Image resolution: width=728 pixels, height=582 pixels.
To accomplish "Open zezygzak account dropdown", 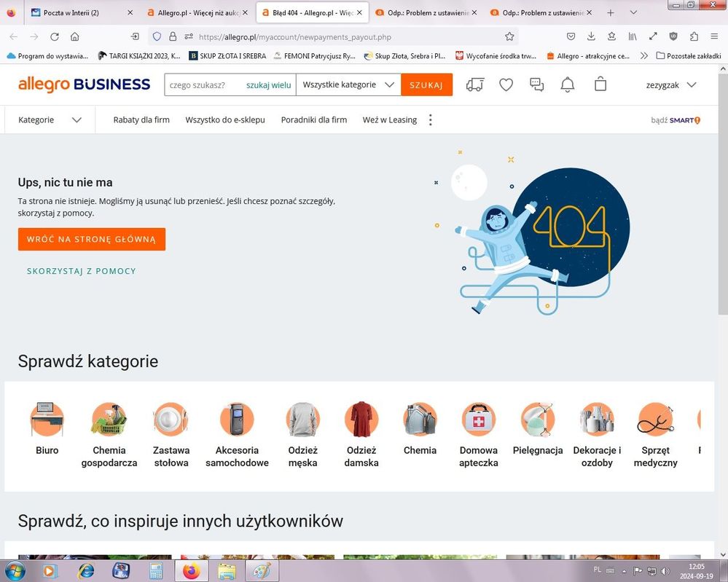I will (671, 85).
